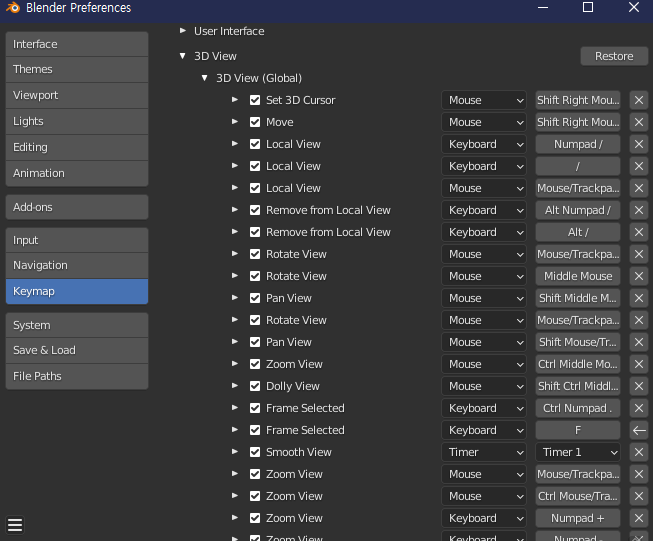
Task: Switch to the Themes tab
Action: click(77, 70)
